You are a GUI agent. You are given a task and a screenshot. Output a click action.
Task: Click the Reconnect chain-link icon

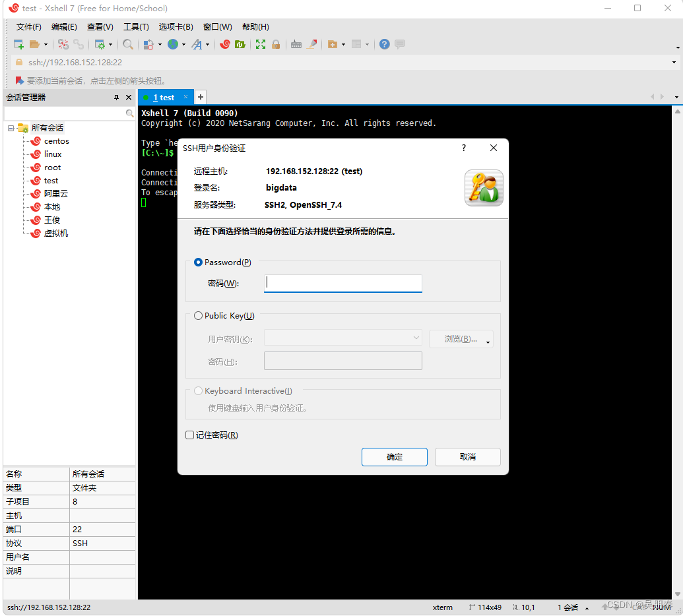tap(79, 44)
